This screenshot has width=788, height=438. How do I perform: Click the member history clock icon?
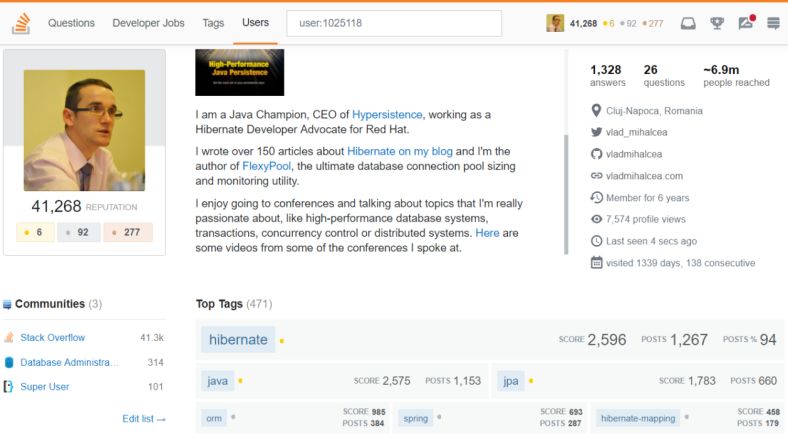(596, 197)
